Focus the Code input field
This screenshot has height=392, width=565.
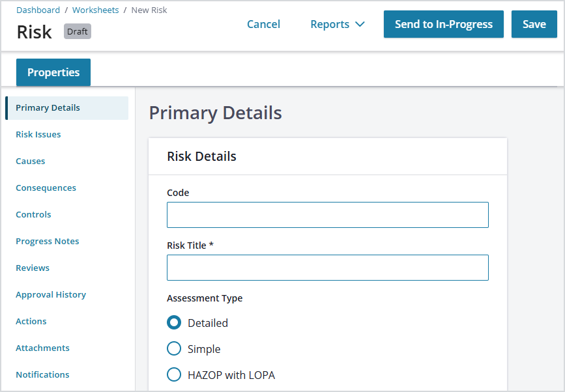[x=328, y=215]
